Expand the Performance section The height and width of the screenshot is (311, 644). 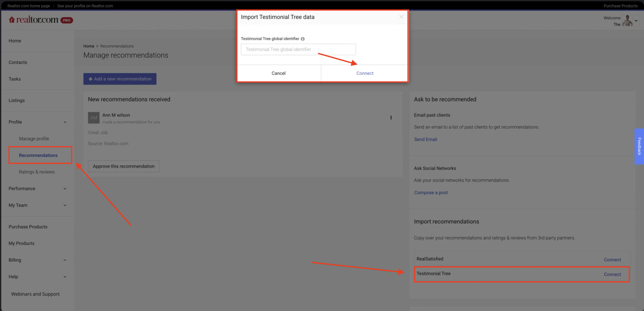[x=65, y=189]
